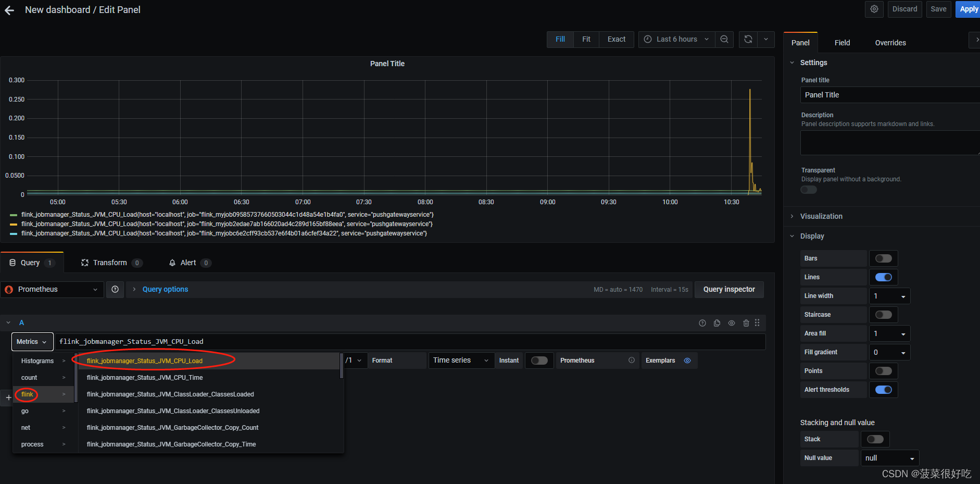Image resolution: width=980 pixels, height=484 pixels.
Task: Toggle the Instant query switch
Action: (539, 361)
